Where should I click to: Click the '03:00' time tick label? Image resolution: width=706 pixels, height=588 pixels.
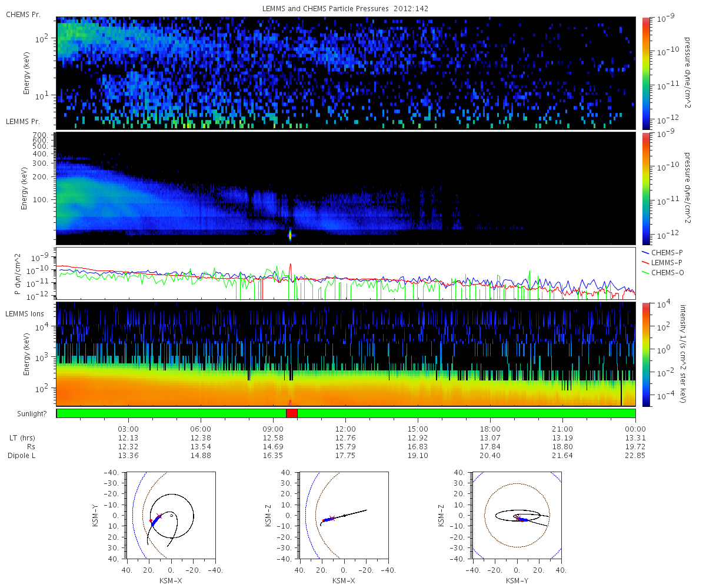(129, 429)
